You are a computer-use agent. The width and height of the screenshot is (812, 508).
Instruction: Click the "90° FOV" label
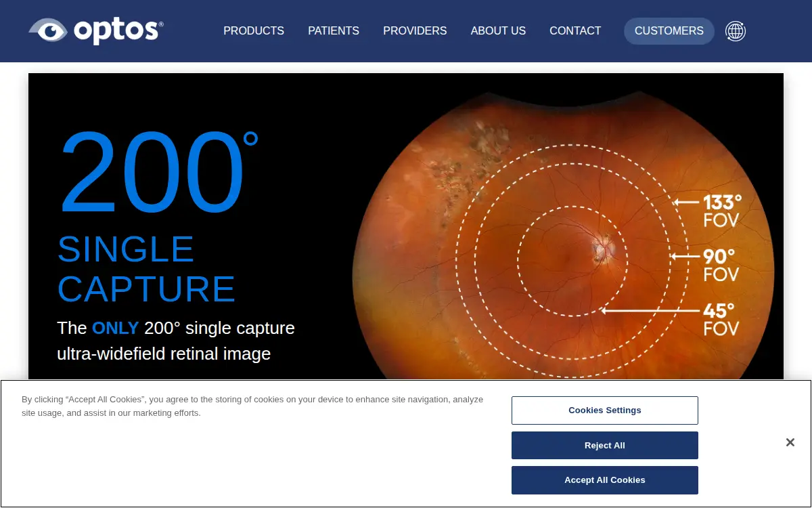pos(721,265)
